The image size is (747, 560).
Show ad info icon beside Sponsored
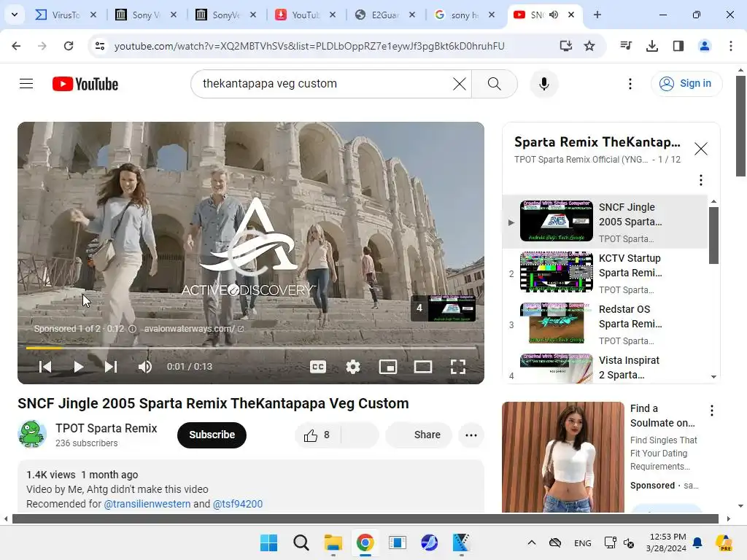[x=133, y=329]
